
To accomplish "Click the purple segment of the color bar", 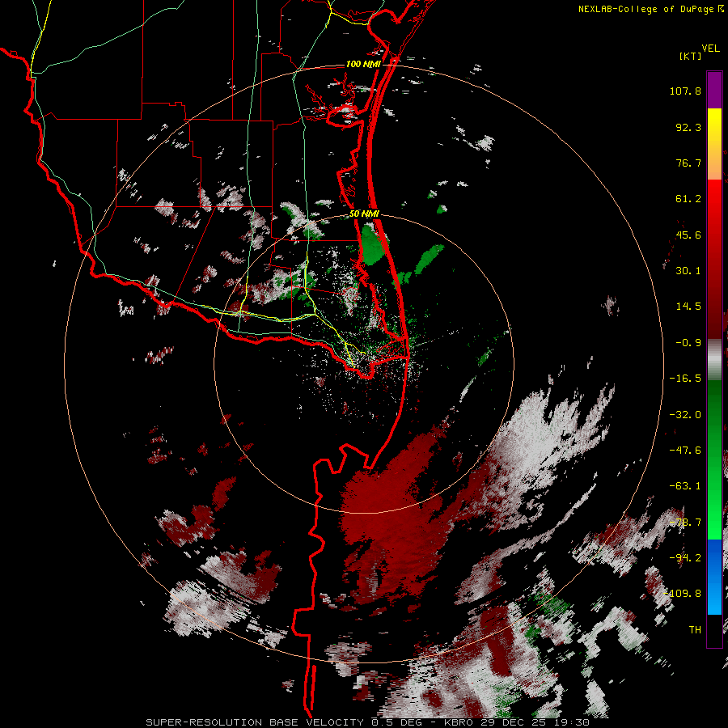I will (x=714, y=90).
